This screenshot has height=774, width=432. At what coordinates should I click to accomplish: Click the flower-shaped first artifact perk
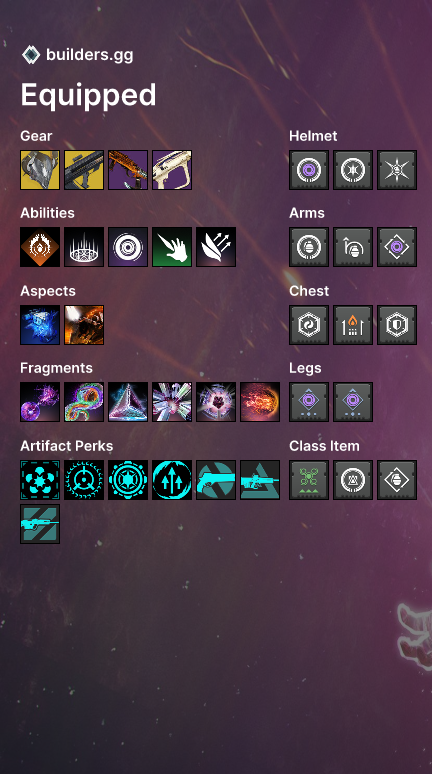[40, 480]
